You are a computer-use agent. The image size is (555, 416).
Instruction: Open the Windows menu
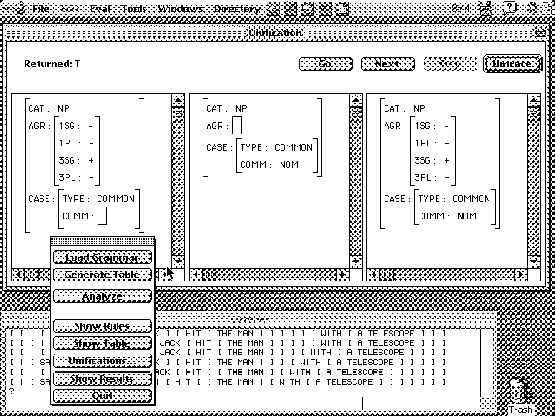[180, 8]
